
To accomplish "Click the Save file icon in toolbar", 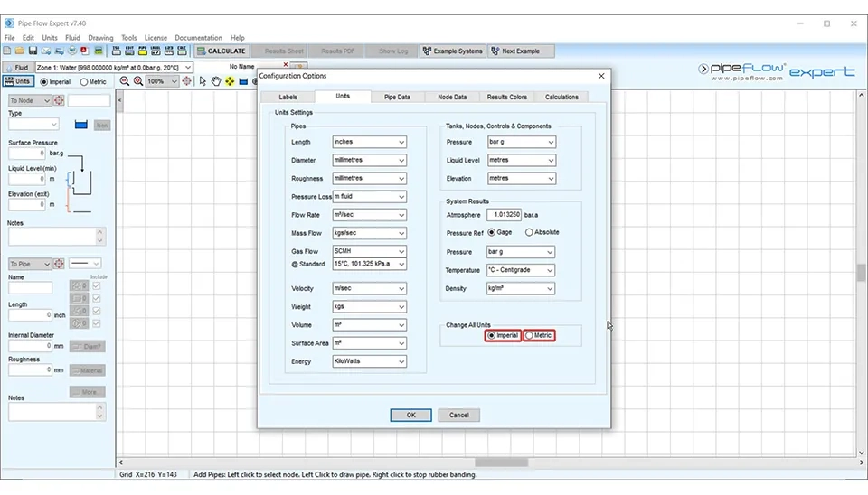I will pyautogui.click(x=33, y=51).
